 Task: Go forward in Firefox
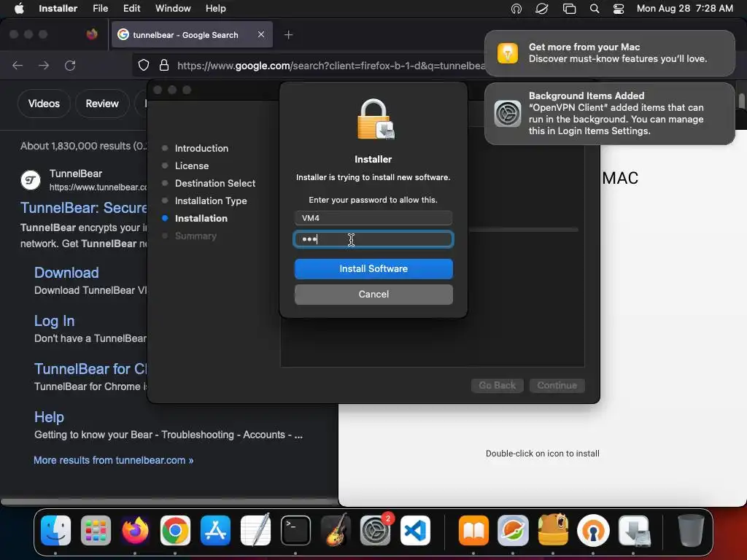coord(43,65)
